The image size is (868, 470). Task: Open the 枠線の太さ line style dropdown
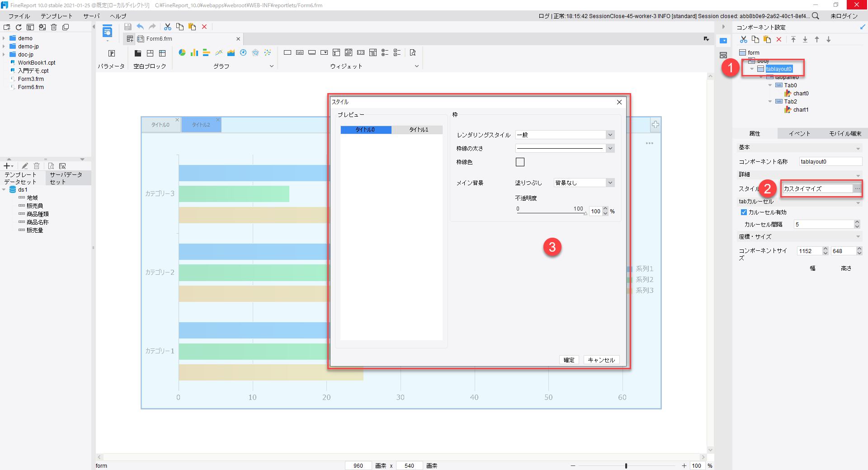pyautogui.click(x=610, y=148)
